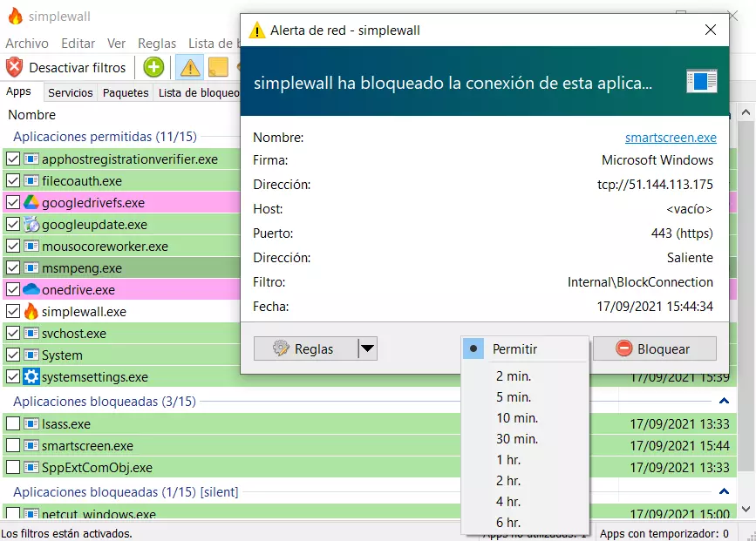Click the googleupdate.exe installer icon
The width and height of the screenshot is (756, 541).
tap(31, 225)
